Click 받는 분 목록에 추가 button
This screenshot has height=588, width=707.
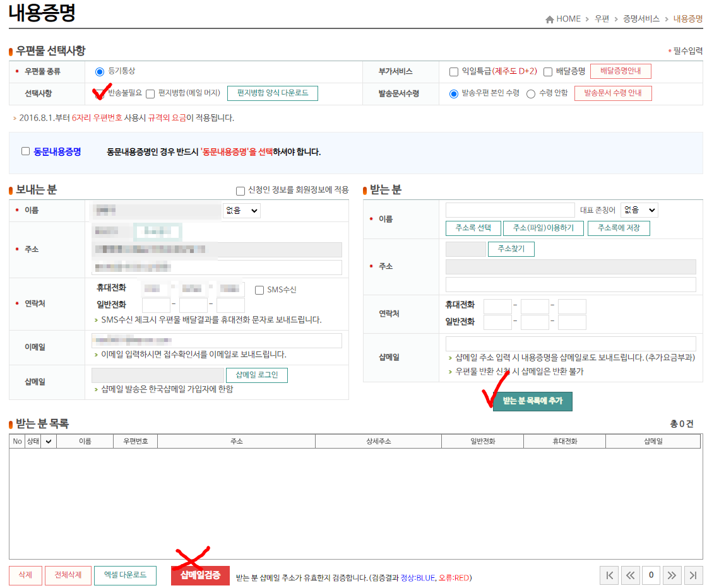pyautogui.click(x=533, y=401)
